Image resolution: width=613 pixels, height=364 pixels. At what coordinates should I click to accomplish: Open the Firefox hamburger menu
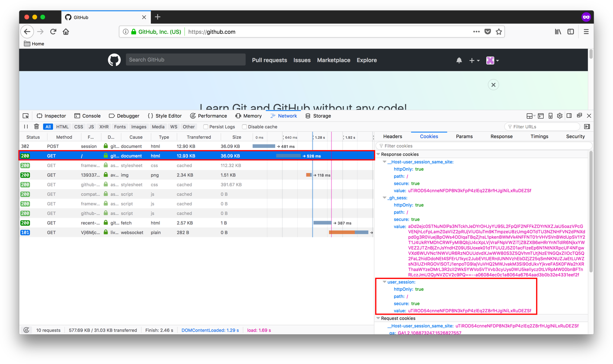pyautogui.click(x=586, y=32)
